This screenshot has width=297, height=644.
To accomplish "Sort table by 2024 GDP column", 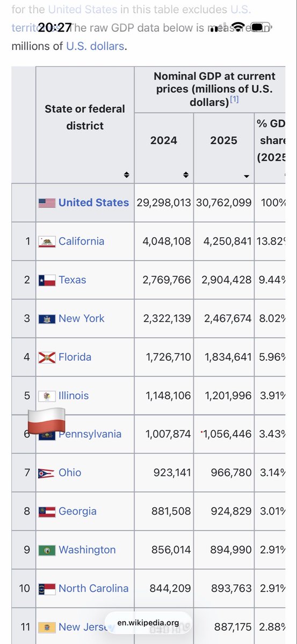I will 186,175.
